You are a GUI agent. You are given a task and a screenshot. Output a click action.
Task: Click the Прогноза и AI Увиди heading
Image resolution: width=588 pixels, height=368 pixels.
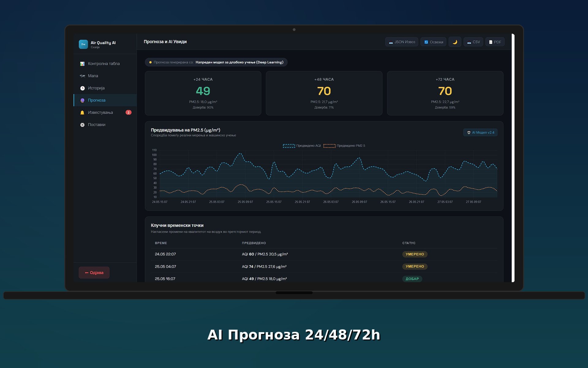pyautogui.click(x=165, y=42)
